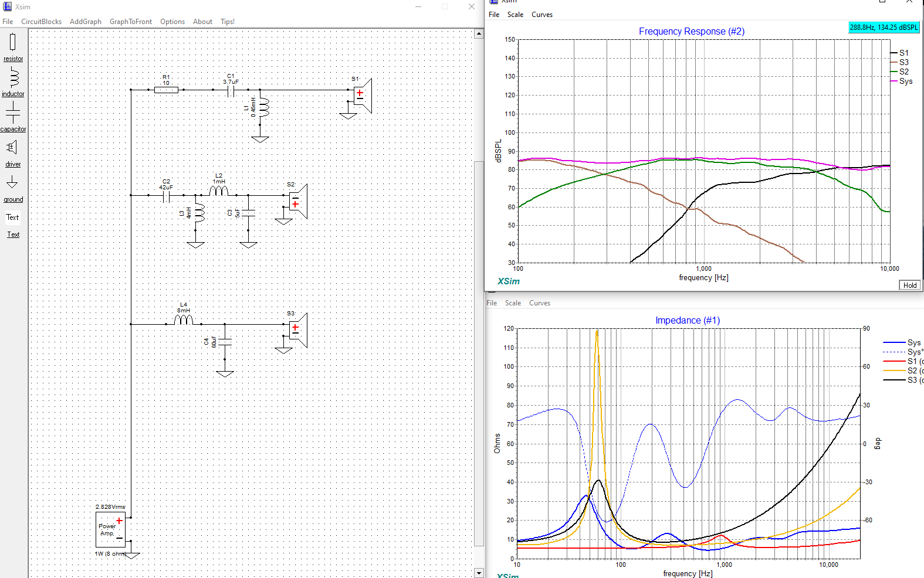Click the Frequency Response (#2) graph title

692,32
